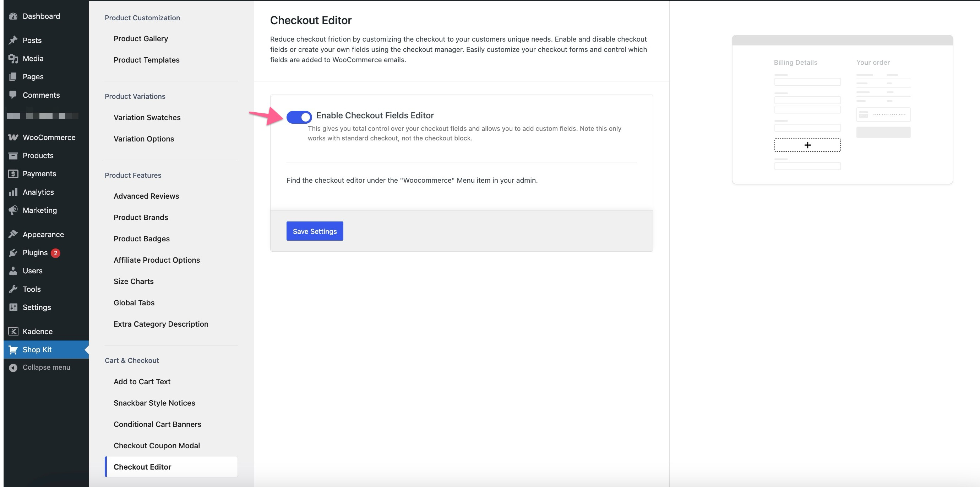Go to Size Charts settings

click(133, 282)
